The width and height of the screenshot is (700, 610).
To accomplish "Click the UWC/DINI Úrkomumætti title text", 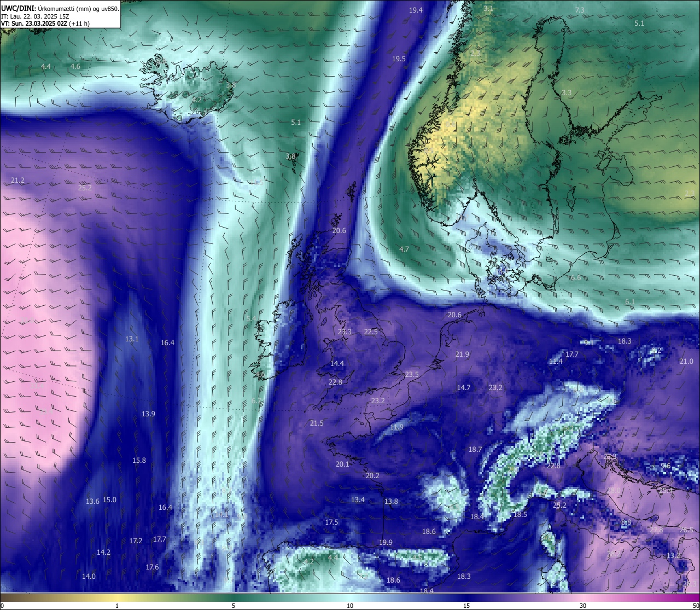I will tap(60, 8).
